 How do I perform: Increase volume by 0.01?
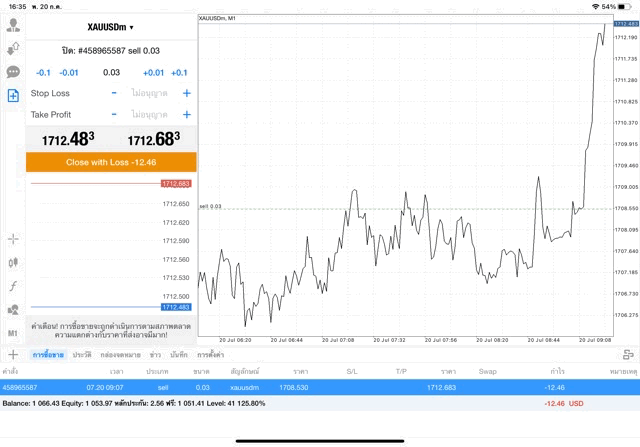153,73
